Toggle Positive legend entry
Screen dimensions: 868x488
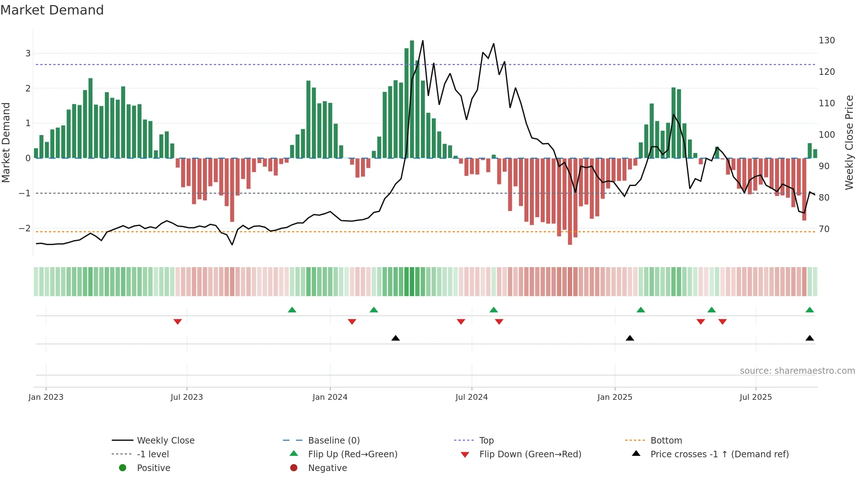coord(145,468)
